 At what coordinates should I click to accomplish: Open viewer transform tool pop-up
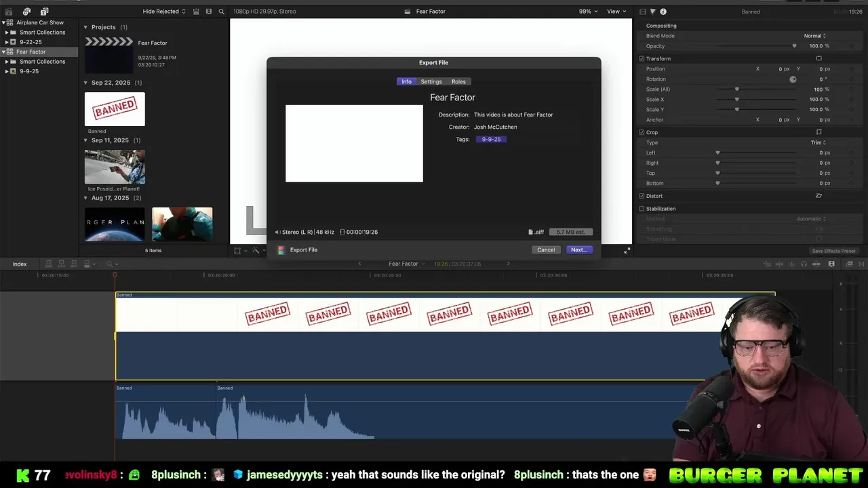point(239,250)
